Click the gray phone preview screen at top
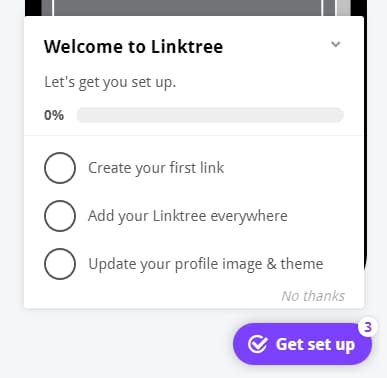 coord(188,7)
